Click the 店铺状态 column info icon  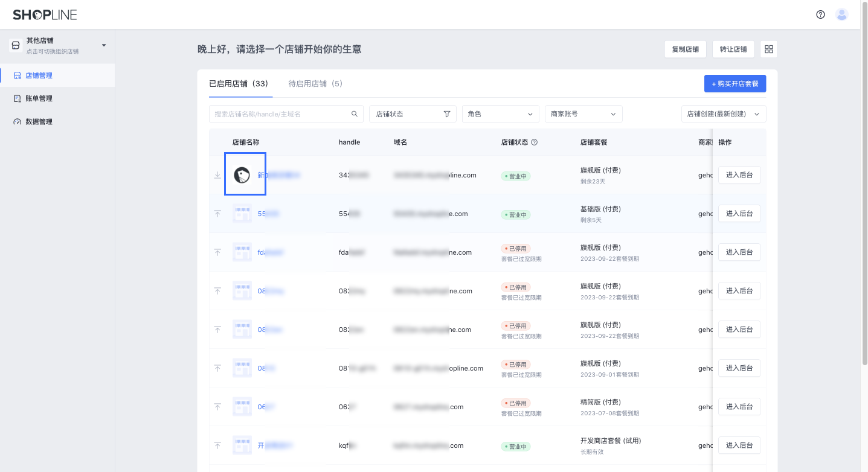[534, 142]
